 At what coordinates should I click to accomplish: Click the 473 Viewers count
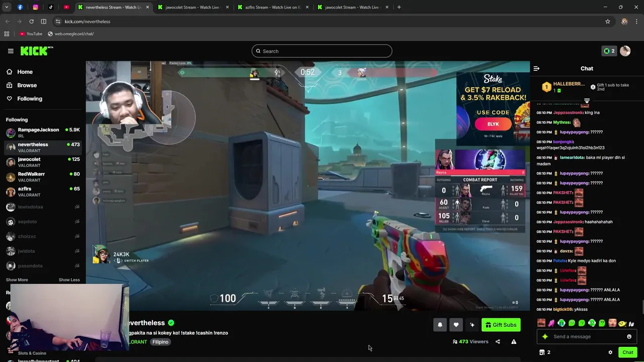coord(470,342)
